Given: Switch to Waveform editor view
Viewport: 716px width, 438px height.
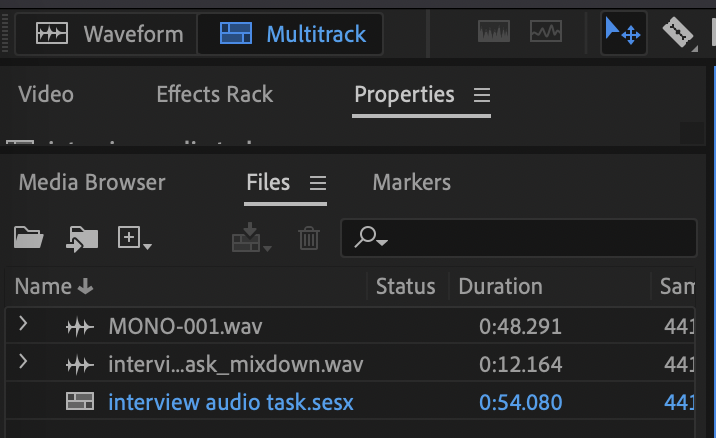Looking at the screenshot, I should click(109, 34).
